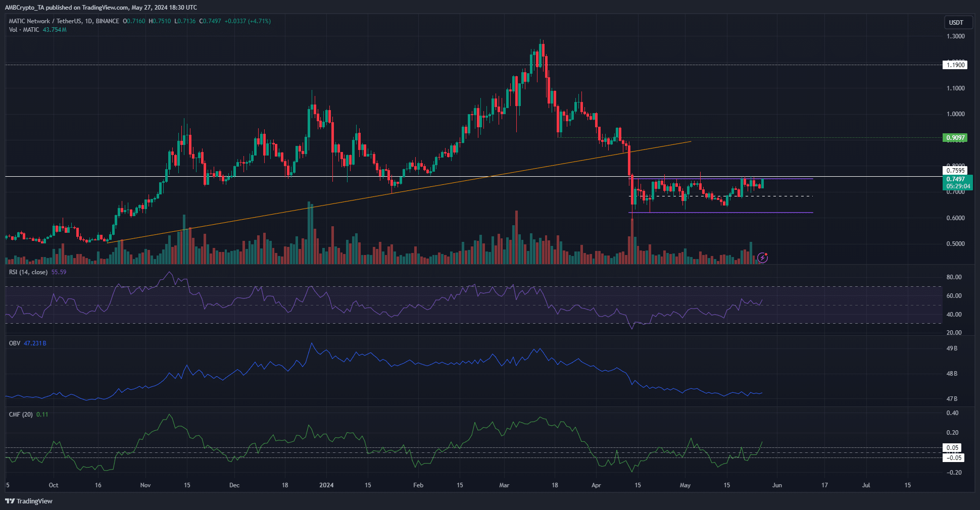Click the 0.6000 price scale label

tap(955, 218)
